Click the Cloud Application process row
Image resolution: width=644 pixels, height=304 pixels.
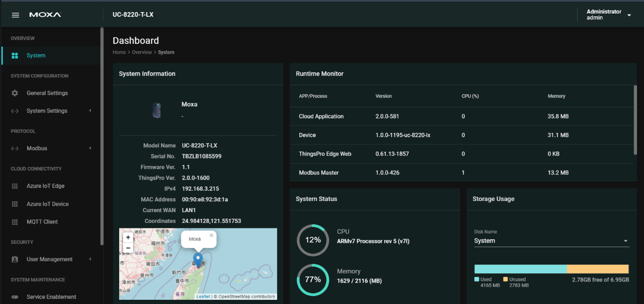462,117
